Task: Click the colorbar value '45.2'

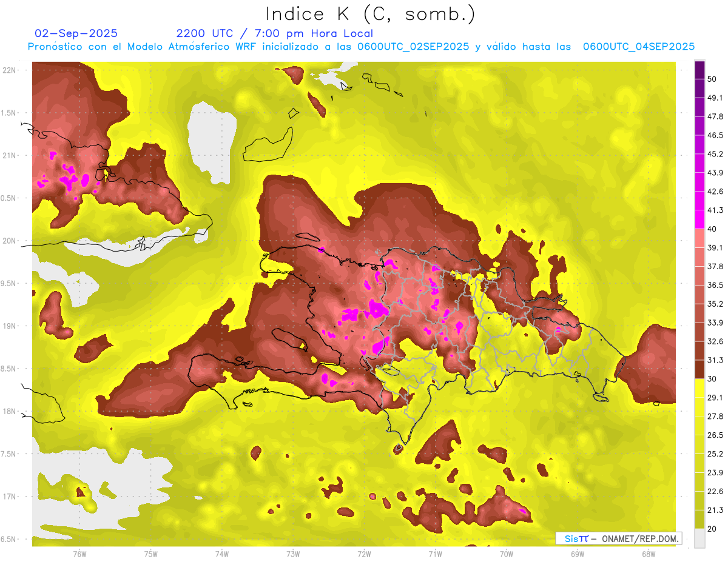Action: 715,154
